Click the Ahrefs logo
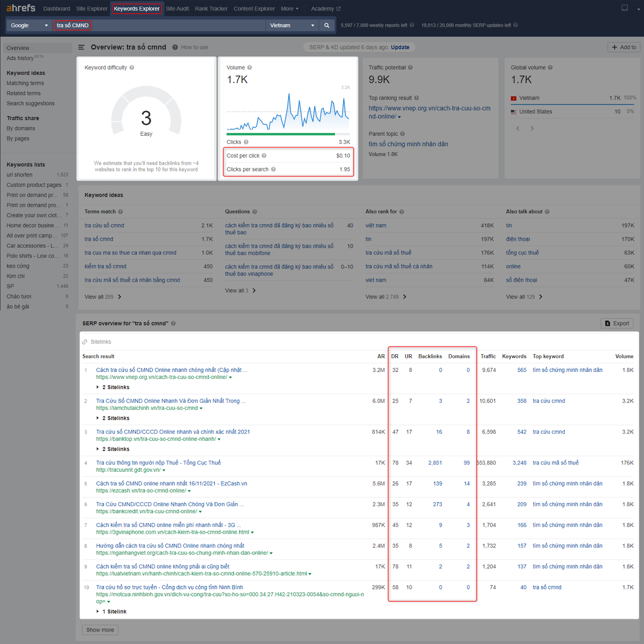644x644 pixels. pyautogui.click(x=21, y=8)
